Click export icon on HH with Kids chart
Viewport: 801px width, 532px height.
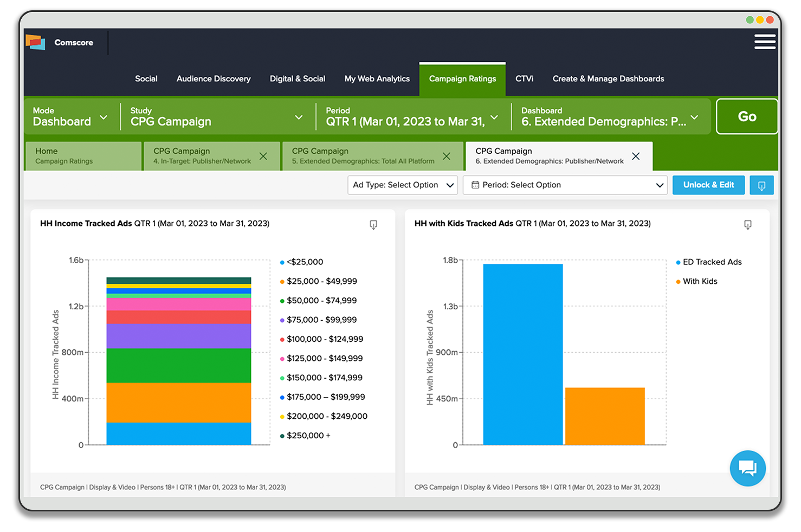tap(747, 224)
